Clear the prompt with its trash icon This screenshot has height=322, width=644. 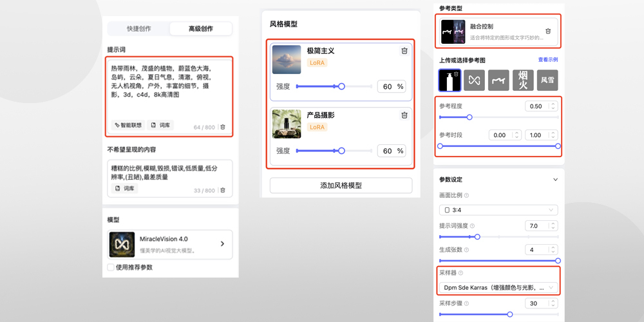click(223, 128)
